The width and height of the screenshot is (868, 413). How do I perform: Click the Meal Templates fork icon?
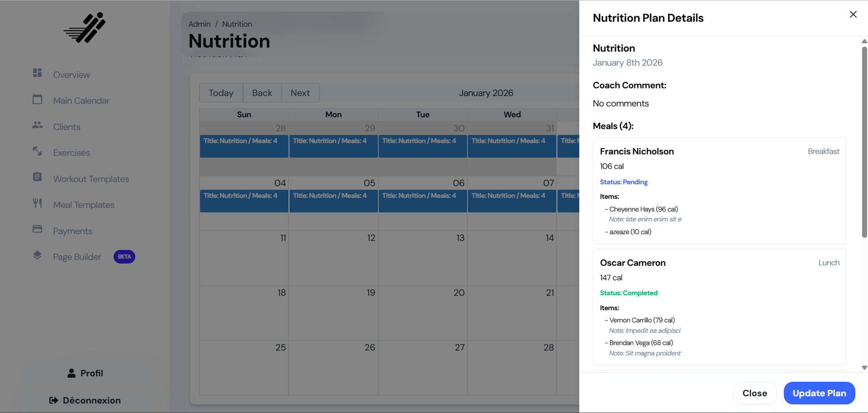pos(37,203)
